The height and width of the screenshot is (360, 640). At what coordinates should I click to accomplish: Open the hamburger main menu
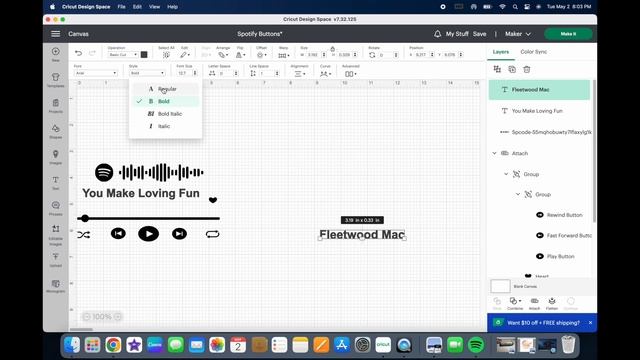coord(56,34)
